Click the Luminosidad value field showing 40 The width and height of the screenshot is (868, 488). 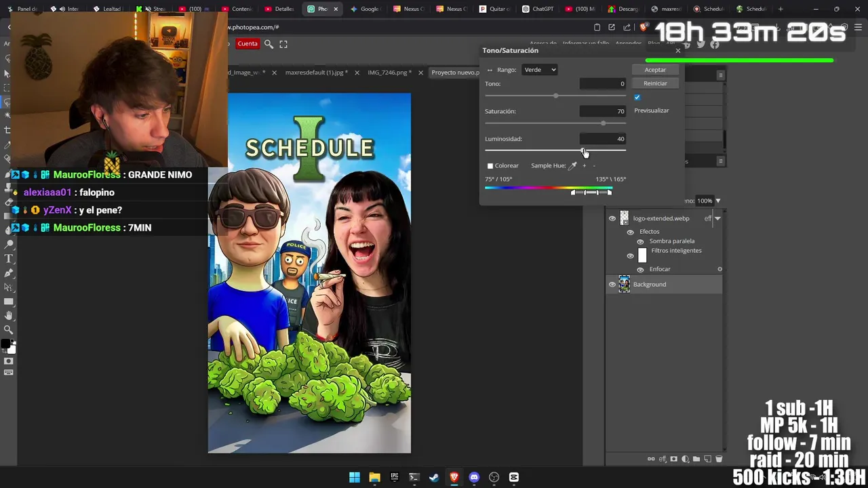603,139
